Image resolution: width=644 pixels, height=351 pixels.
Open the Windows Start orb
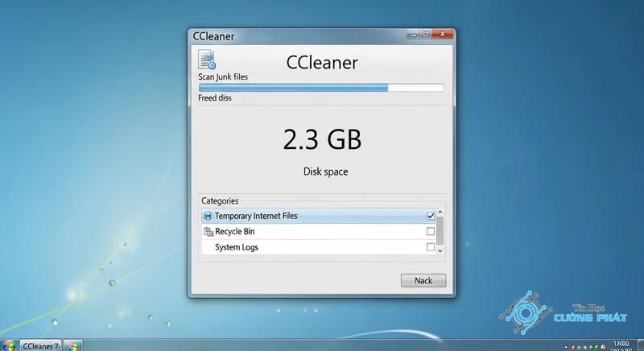pos(9,345)
